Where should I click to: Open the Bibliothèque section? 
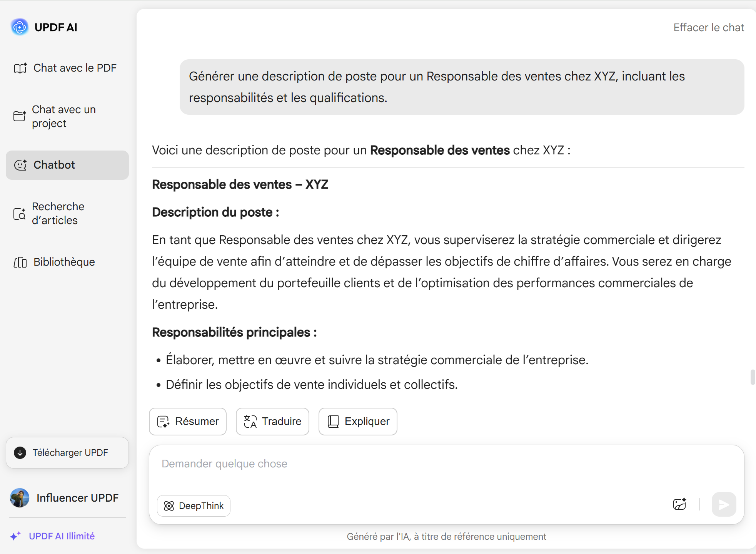67,262
